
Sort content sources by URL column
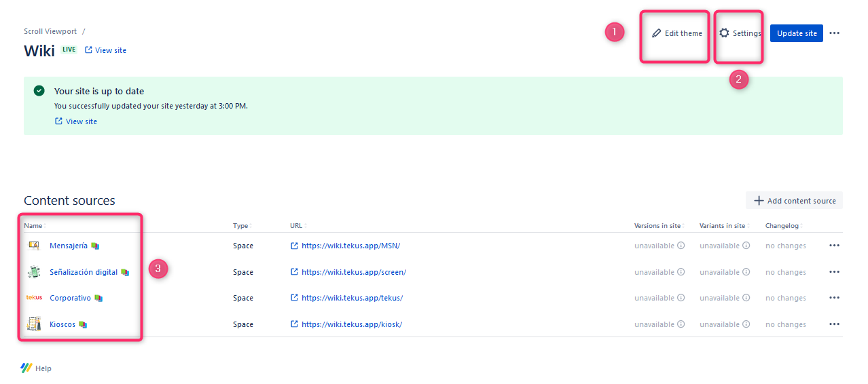[x=297, y=226]
